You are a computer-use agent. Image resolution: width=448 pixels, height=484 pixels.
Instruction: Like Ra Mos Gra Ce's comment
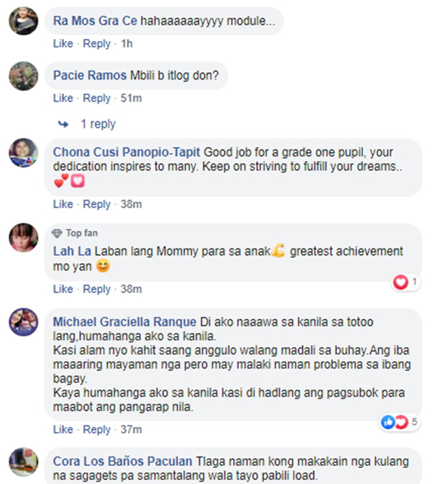click(x=63, y=44)
